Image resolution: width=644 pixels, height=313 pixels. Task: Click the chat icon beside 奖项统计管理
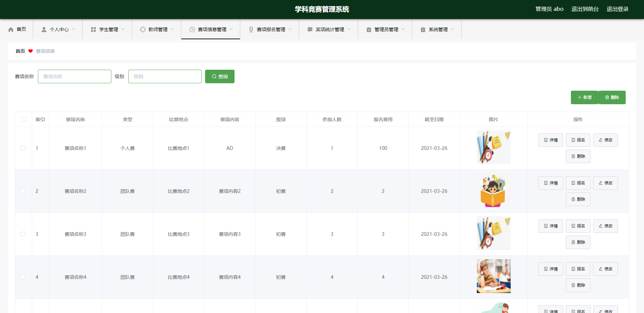coord(310,29)
